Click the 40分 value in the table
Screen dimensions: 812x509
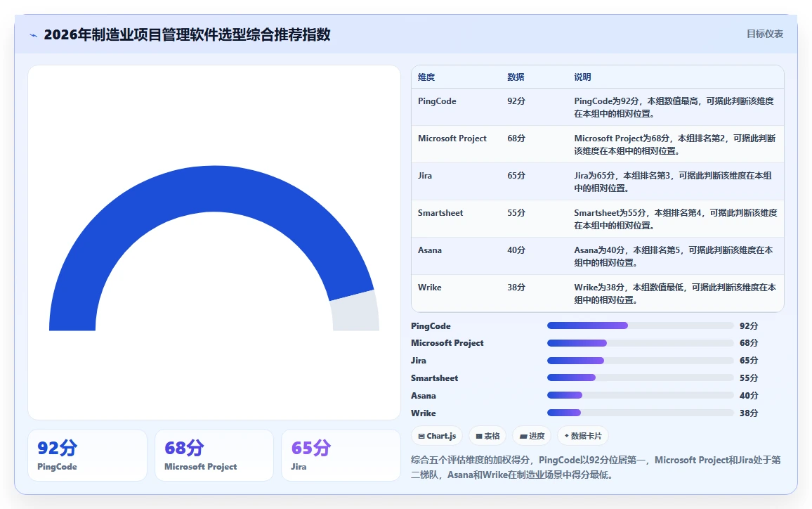click(x=516, y=250)
